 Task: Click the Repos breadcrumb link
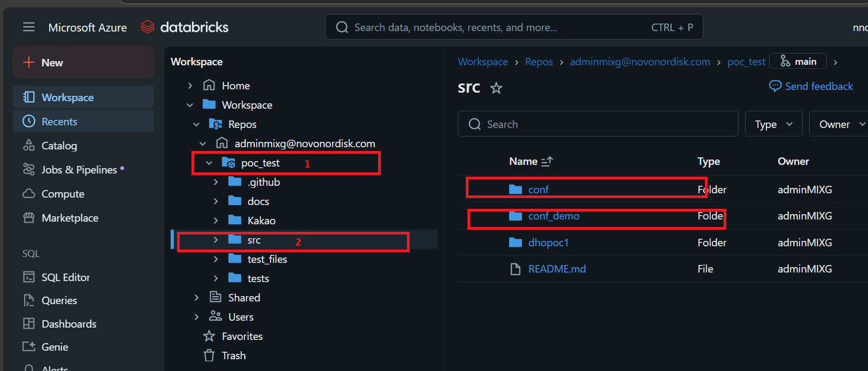click(x=539, y=62)
